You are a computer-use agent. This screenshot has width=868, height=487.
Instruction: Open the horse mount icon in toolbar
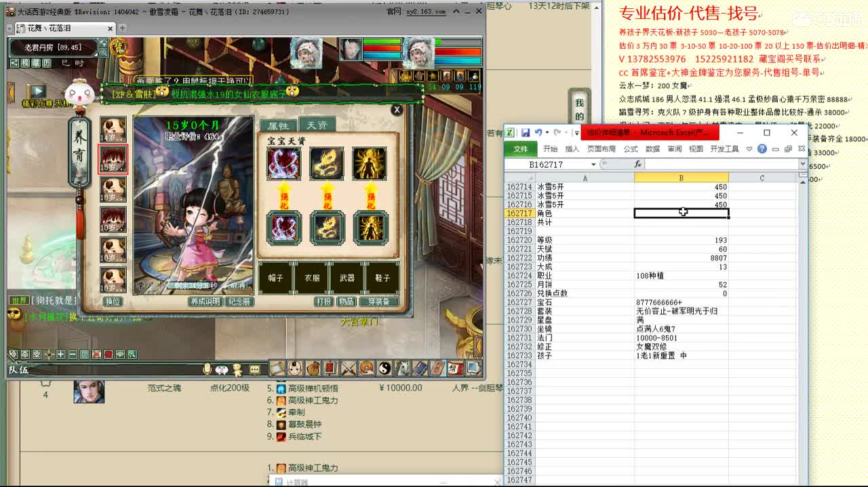click(x=402, y=368)
